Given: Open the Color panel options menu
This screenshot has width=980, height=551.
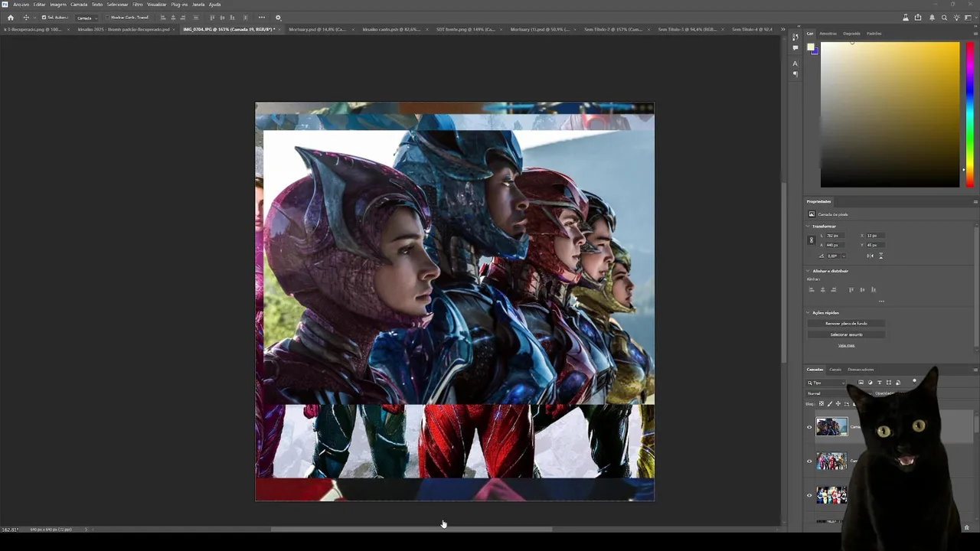Looking at the screenshot, I should click(975, 34).
